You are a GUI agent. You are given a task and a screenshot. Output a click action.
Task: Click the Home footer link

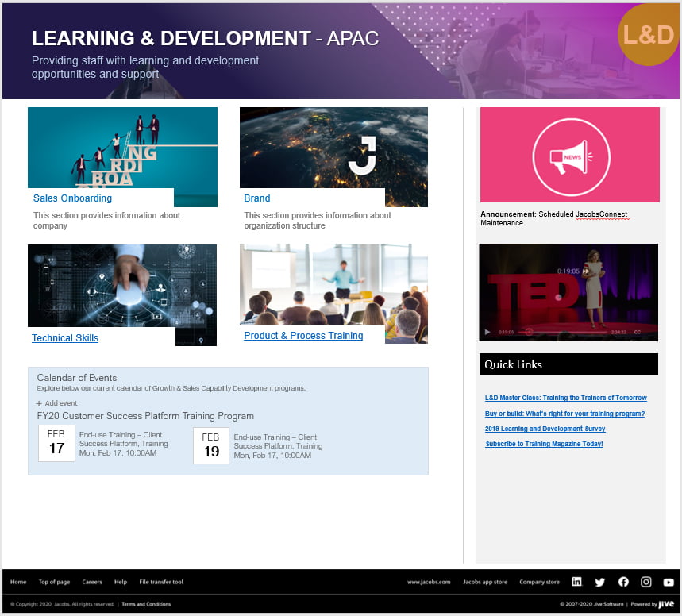[18, 582]
